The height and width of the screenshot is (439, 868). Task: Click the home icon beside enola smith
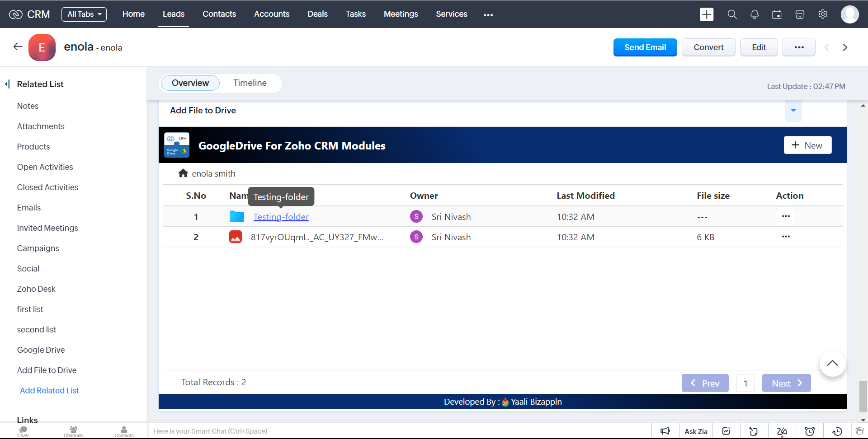(183, 173)
